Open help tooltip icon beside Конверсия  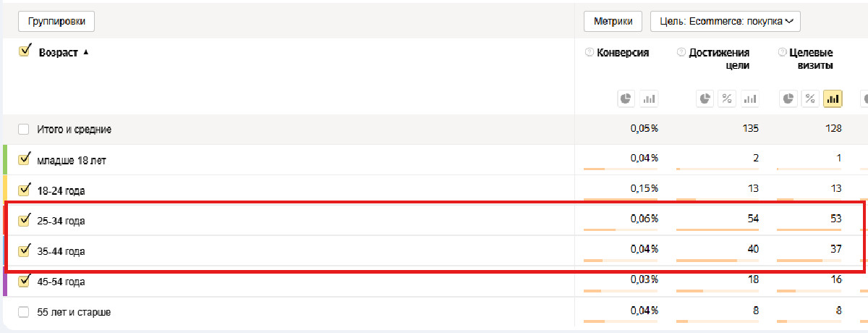pos(589,53)
